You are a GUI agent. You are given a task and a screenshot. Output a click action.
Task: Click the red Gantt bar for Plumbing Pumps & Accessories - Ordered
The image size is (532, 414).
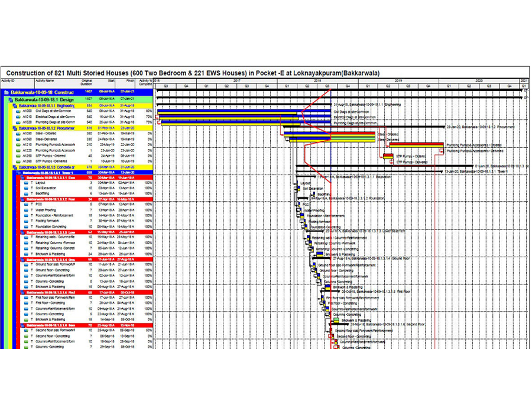(417, 145)
